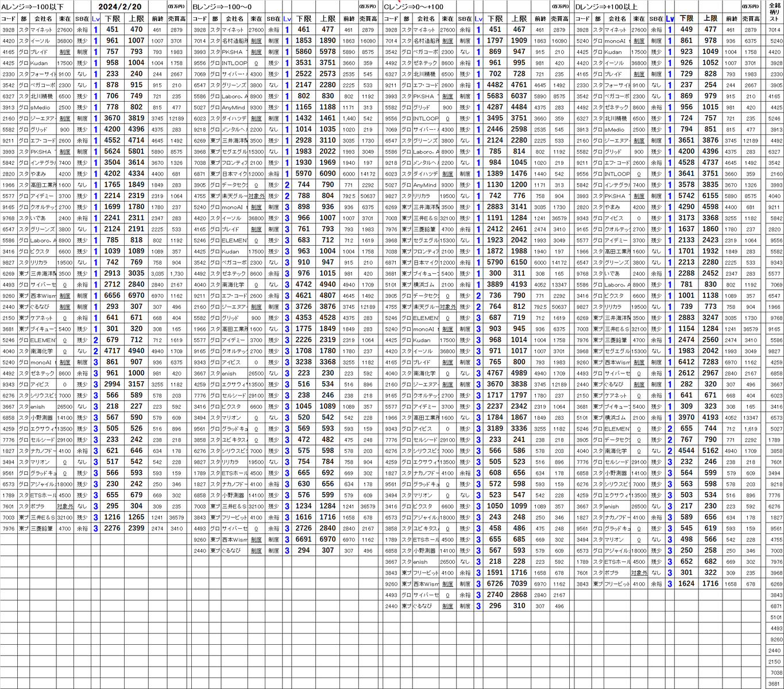Select value 1216 in the A range 三井E&S row
Viewport: 784px width, 689px height.
[113, 517]
